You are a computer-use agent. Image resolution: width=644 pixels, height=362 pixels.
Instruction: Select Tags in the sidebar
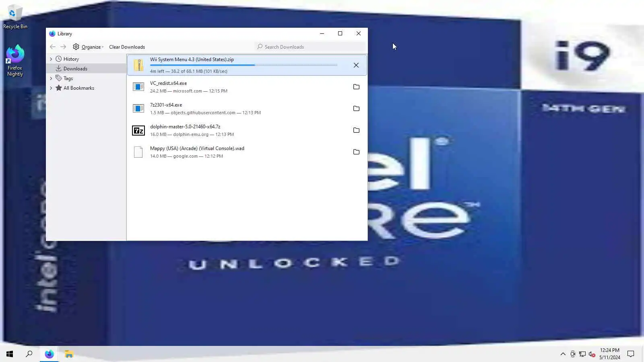68,78
